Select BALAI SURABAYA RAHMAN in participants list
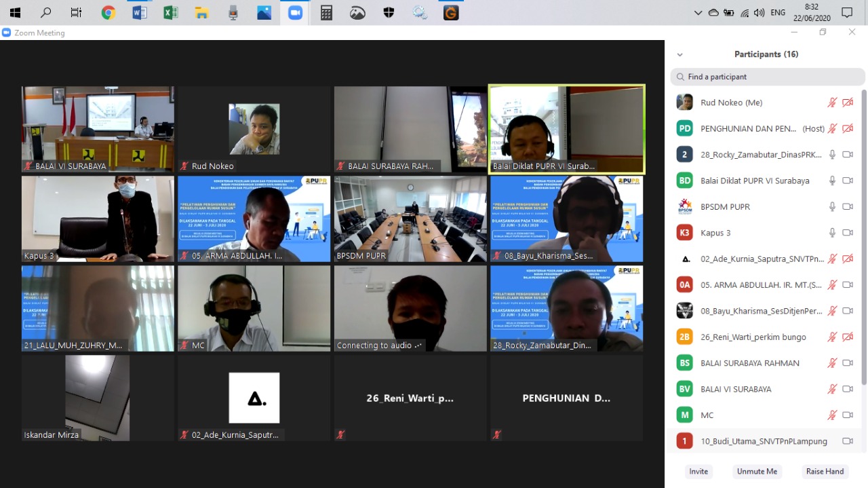Image resolution: width=868 pixels, height=488 pixels. [x=749, y=363]
